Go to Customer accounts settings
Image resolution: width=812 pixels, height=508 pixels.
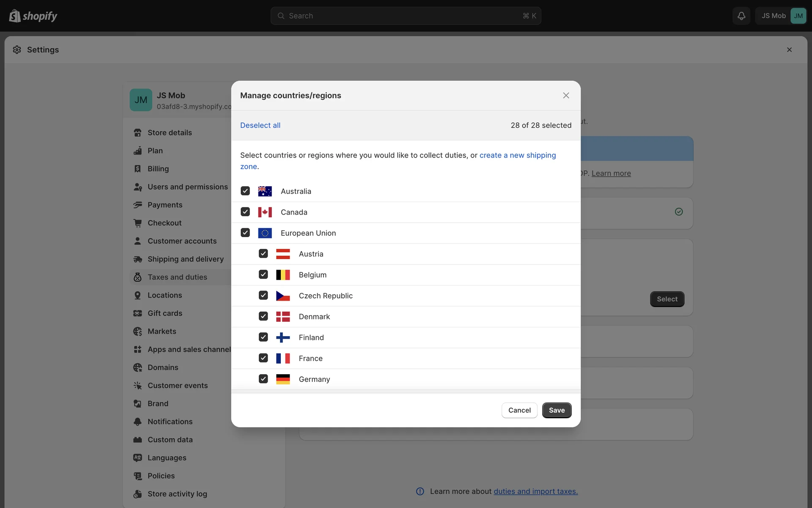(182, 241)
